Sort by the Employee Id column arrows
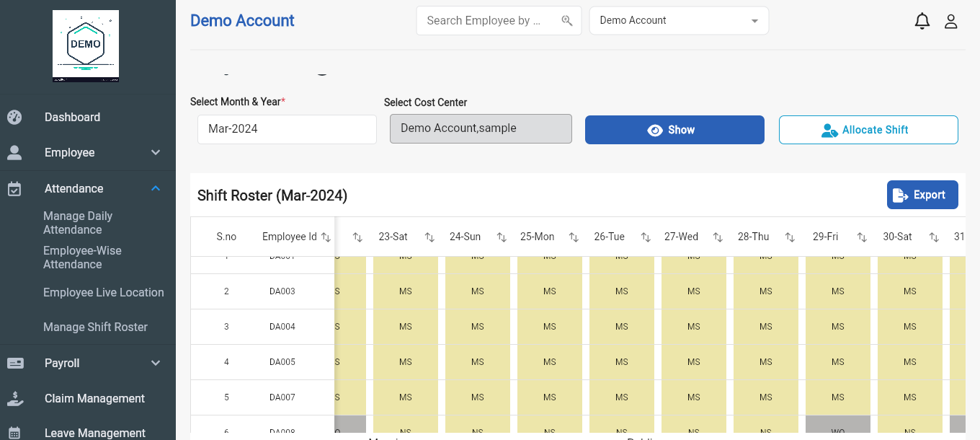The width and height of the screenshot is (980, 440). (x=326, y=237)
